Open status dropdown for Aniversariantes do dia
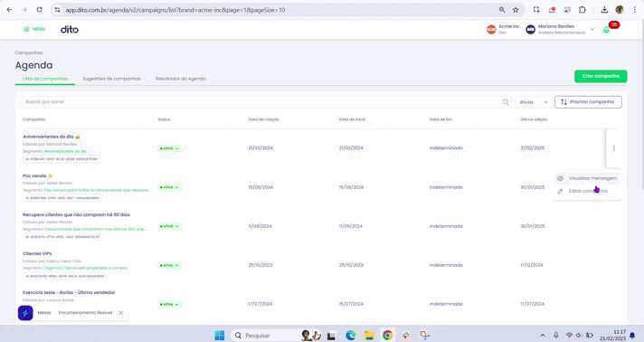644x342 pixels. point(169,148)
